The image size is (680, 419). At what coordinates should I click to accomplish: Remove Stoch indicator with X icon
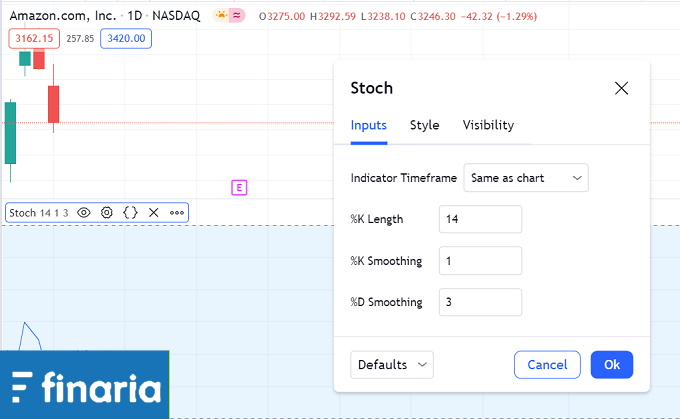[154, 213]
